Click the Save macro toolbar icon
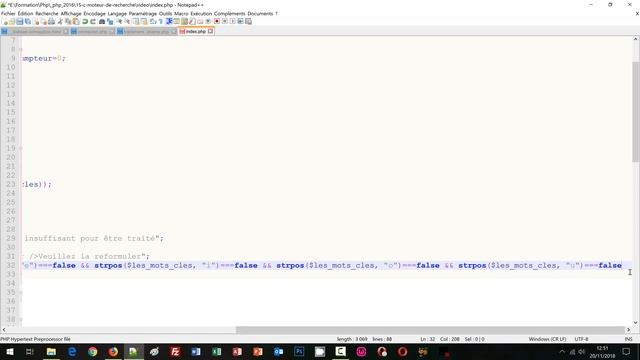Screen dimensions: 640x360 [x=248, y=22]
